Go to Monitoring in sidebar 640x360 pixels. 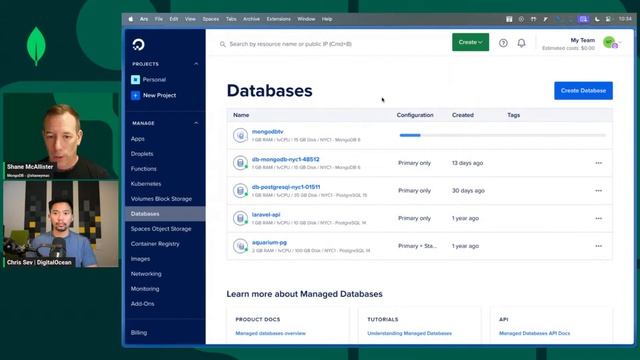[145, 289]
